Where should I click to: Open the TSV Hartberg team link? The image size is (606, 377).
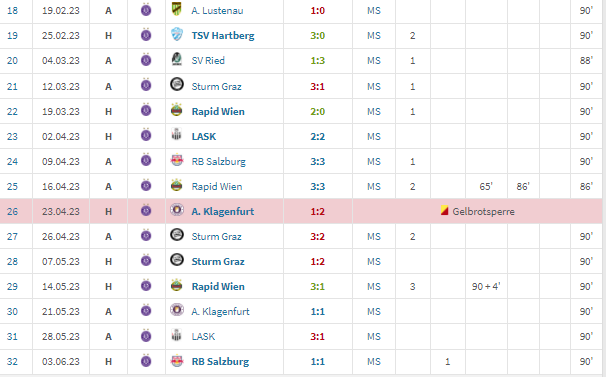pos(223,36)
